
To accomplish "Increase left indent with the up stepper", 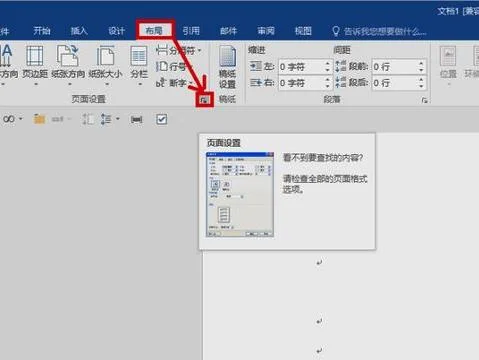I will click(328, 63).
